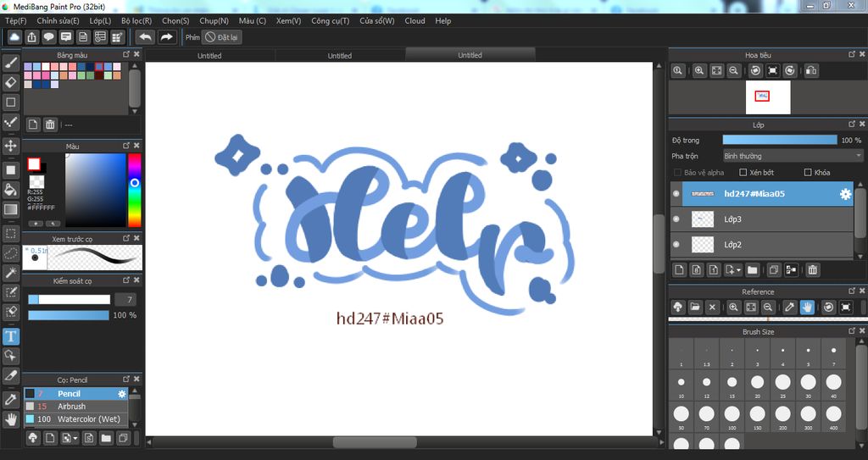
Task: Select the Eraser tool
Action: click(x=10, y=82)
